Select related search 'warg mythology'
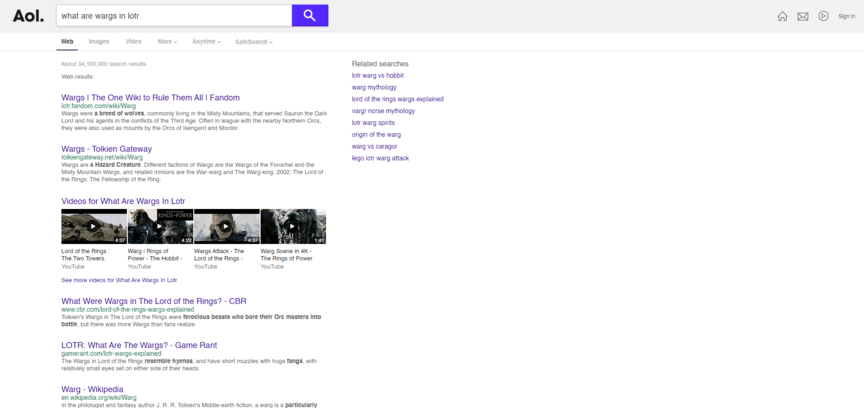 [374, 87]
